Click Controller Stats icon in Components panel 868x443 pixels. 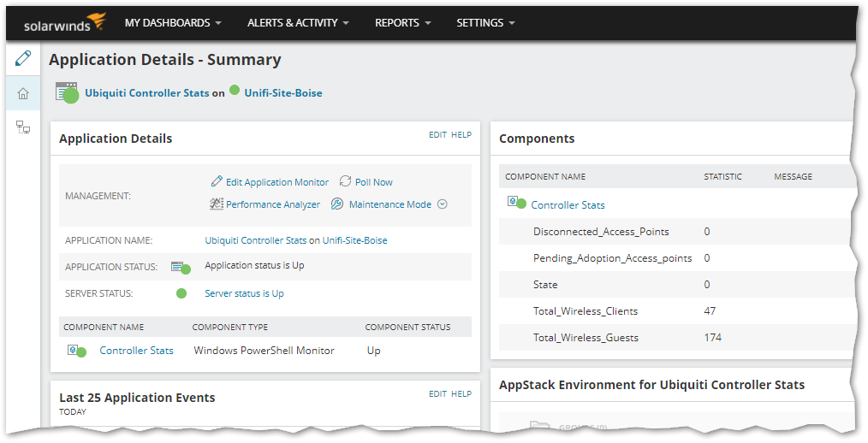click(x=516, y=203)
